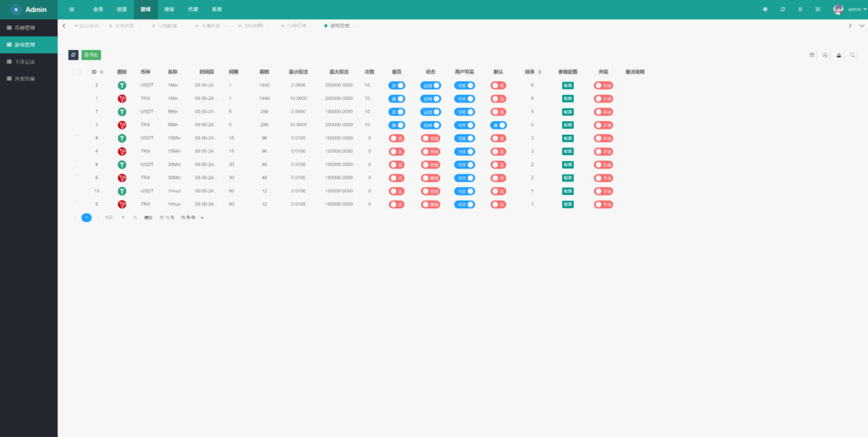Click the page number input in pagination
Viewport: 868px width, 437px height.
[x=123, y=218]
